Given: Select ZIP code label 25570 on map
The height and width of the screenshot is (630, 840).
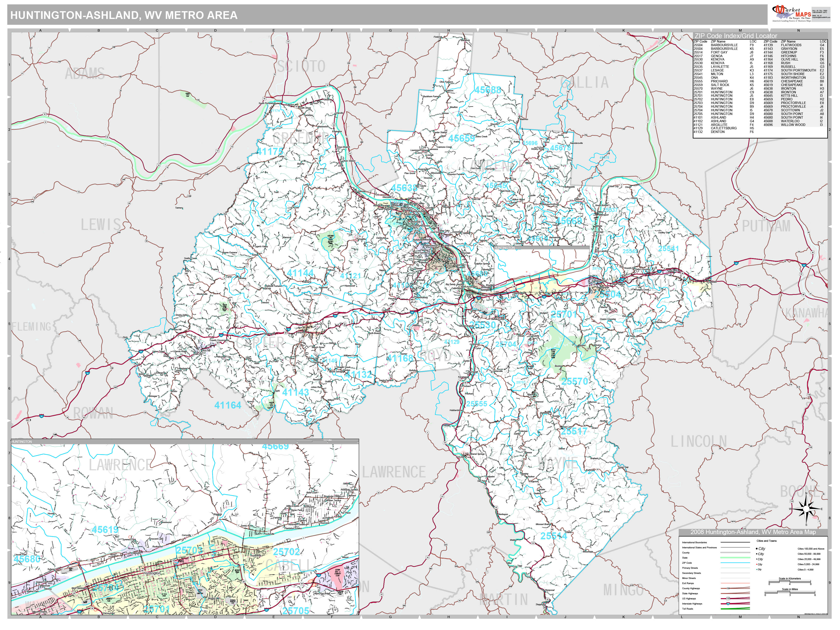Looking at the screenshot, I should click(575, 381).
